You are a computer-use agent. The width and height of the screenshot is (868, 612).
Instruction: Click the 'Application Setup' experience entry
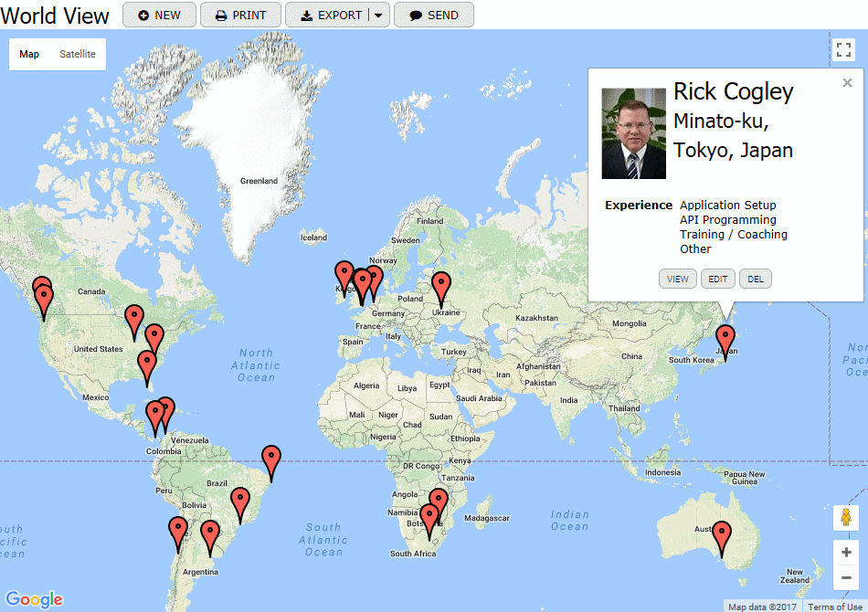728,206
